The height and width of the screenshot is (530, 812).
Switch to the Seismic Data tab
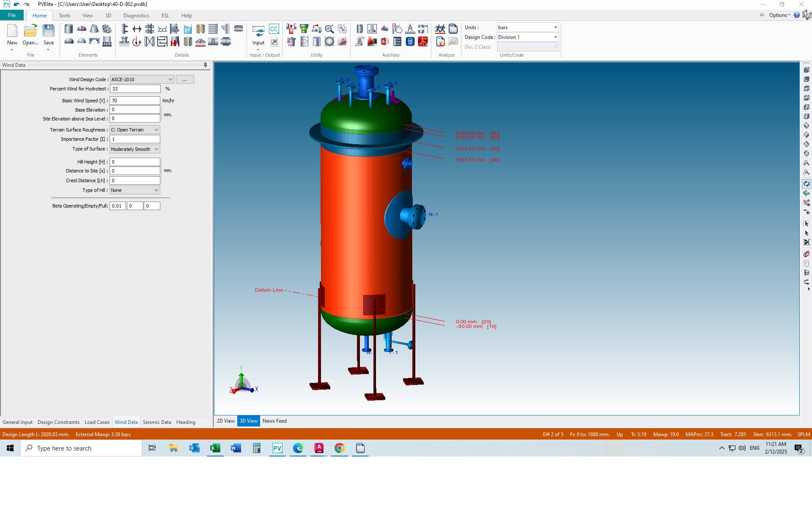click(157, 422)
